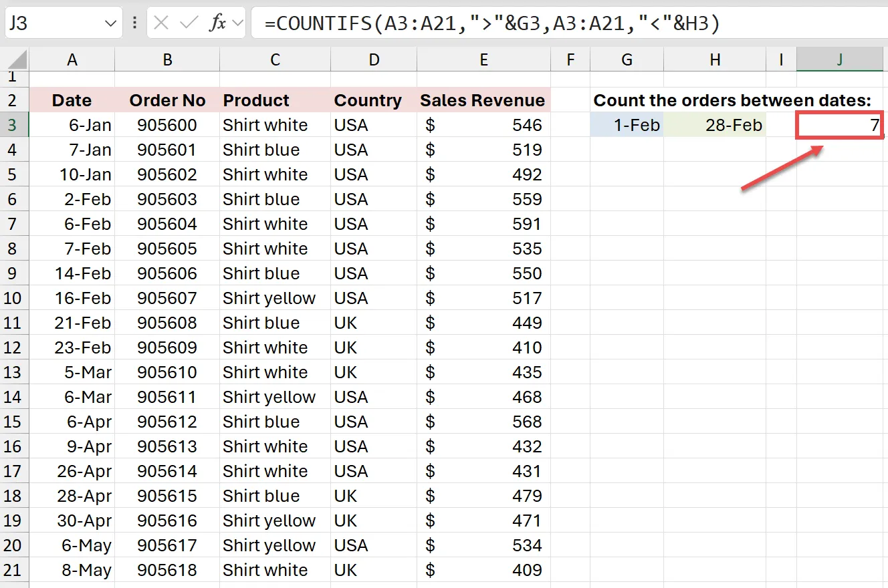Select the Date column heading cell
This screenshot has width=888, height=588.
(x=72, y=100)
